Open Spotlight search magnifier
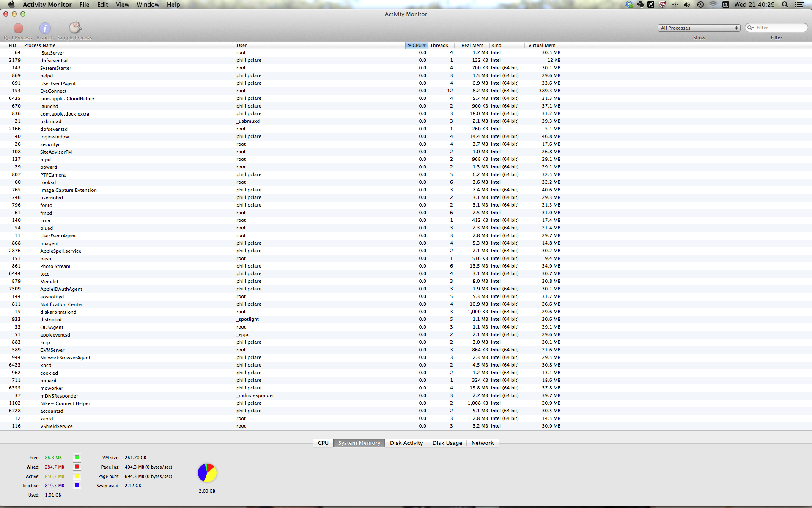Screen dimensions: 812x508 [x=785, y=5]
